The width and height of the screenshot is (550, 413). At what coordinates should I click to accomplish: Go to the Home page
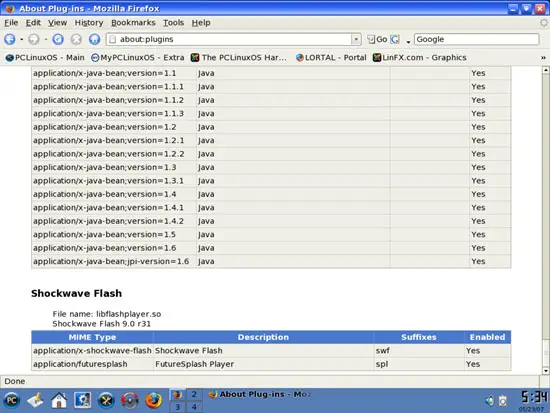pyautogui.click(x=94, y=39)
